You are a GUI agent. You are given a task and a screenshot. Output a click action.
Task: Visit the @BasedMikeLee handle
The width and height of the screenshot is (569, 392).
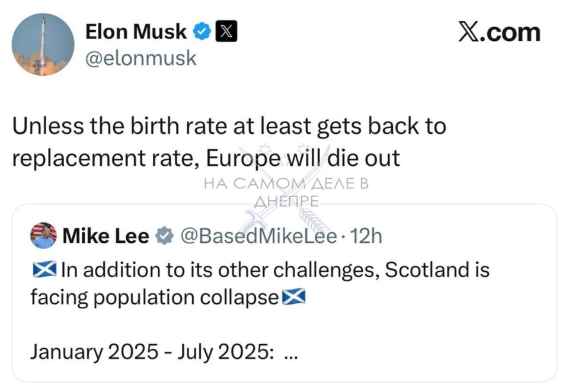coord(258,237)
